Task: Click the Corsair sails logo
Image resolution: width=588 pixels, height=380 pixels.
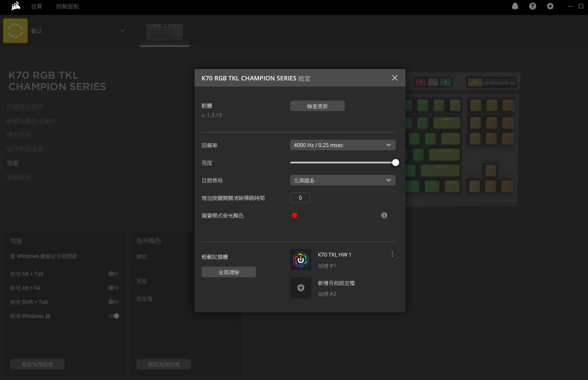Action: (16, 6)
